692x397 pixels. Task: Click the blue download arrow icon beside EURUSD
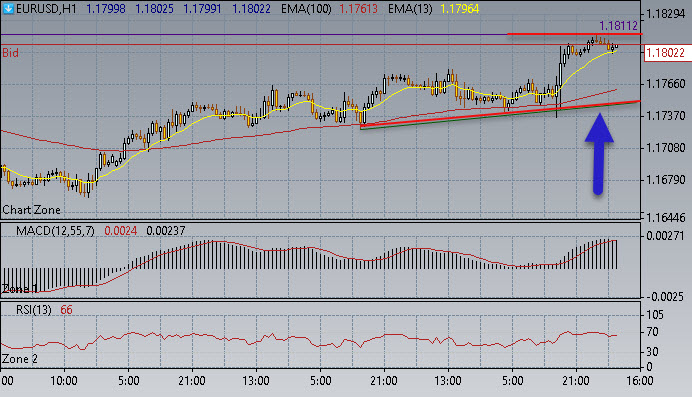8,8
